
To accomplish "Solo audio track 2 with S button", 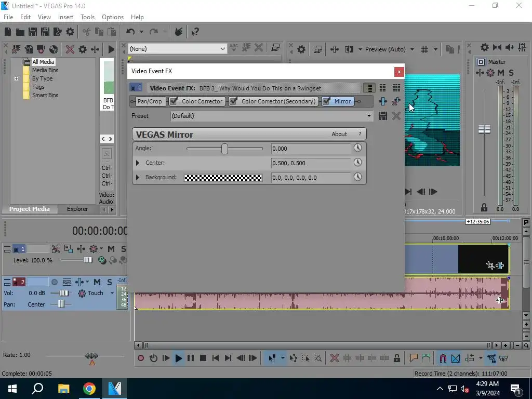I will pyautogui.click(x=109, y=282).
